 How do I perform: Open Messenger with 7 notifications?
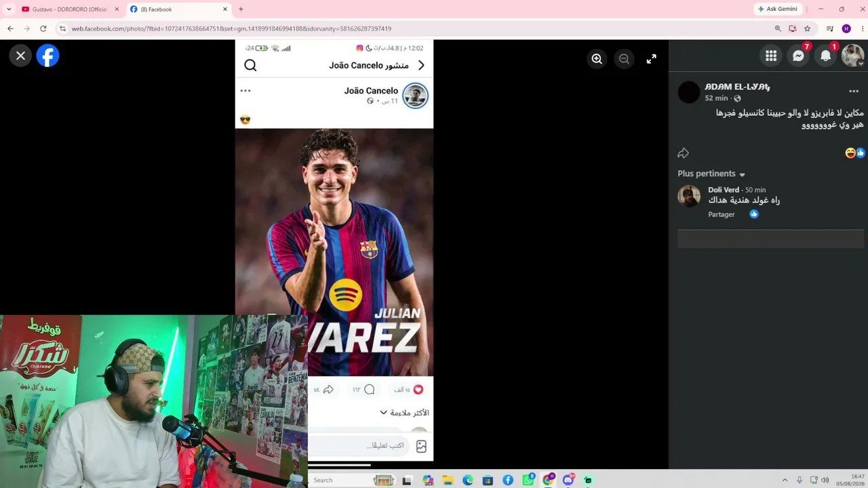(798, 56)
